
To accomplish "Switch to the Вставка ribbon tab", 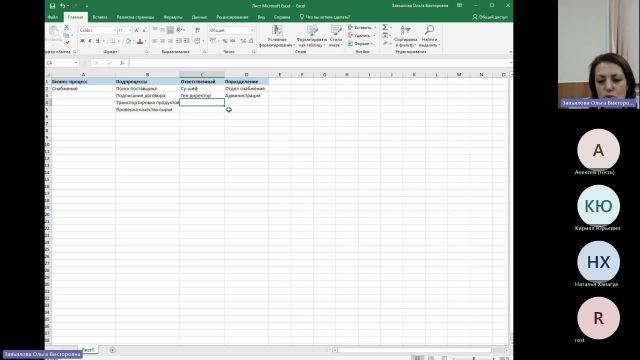I will point(100,17).
